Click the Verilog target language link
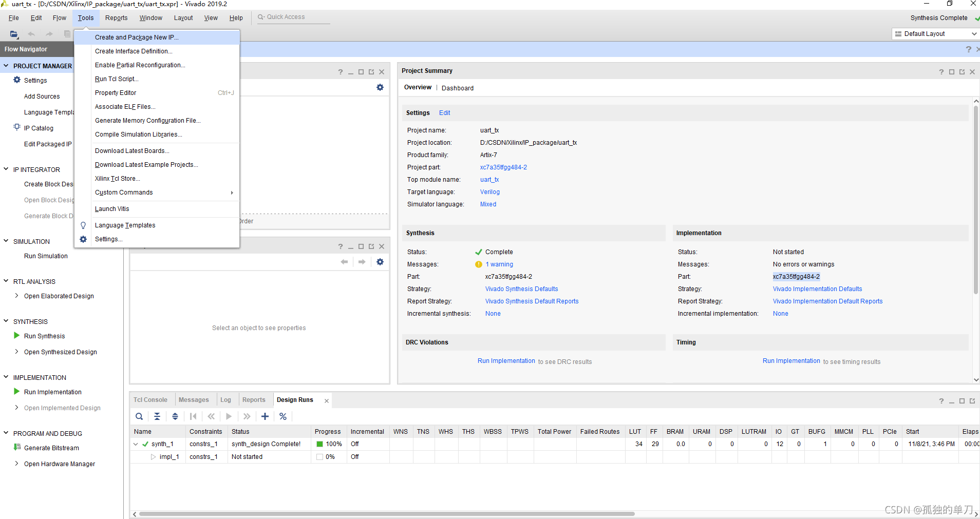 pos(490,192)
